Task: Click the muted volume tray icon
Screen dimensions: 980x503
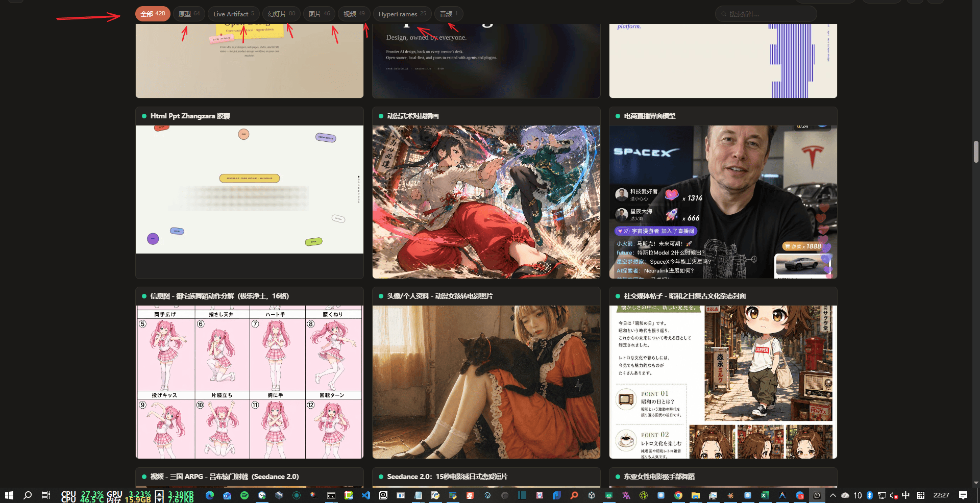Action: coord(894,495)
